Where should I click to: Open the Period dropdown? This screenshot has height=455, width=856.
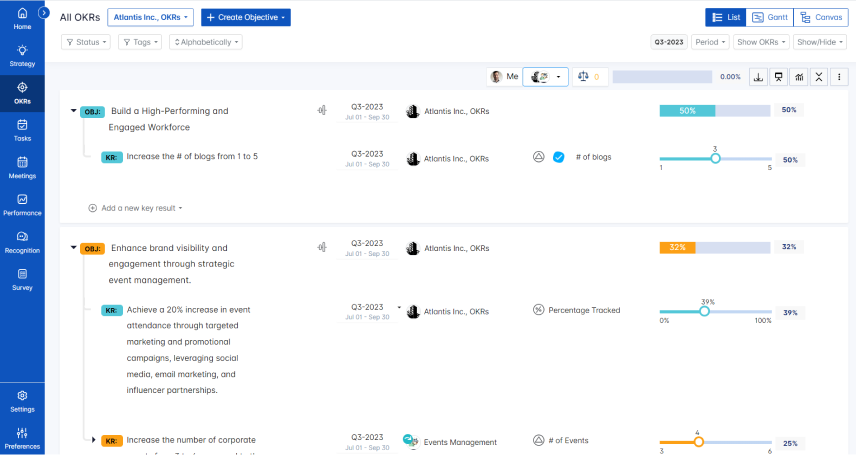coord(710,42)
